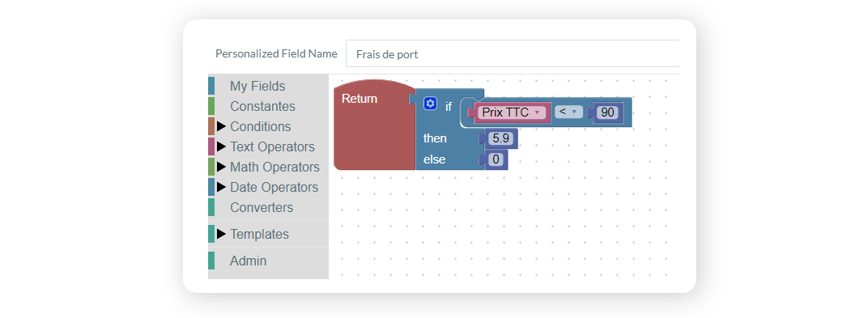Expand the Conditions category arrow
Image resolution: width=868 pixels, height=318 pixels.
click(221, 127)
